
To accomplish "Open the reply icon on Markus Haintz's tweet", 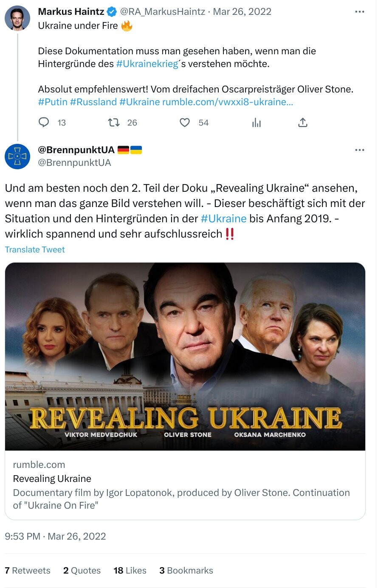I will coord(44,123).
